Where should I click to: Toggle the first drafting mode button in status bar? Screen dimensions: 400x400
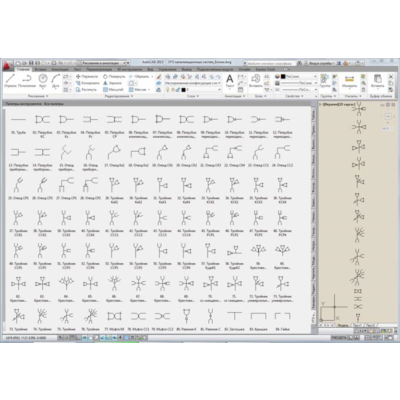tap(60, 338)
